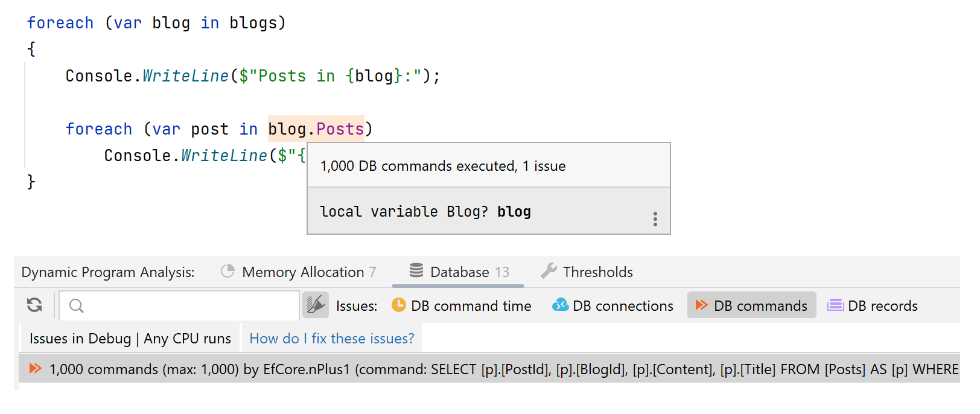Switch to the Thresholds tab
Screen dimensions: 980x414
click(x=597, y=272)
